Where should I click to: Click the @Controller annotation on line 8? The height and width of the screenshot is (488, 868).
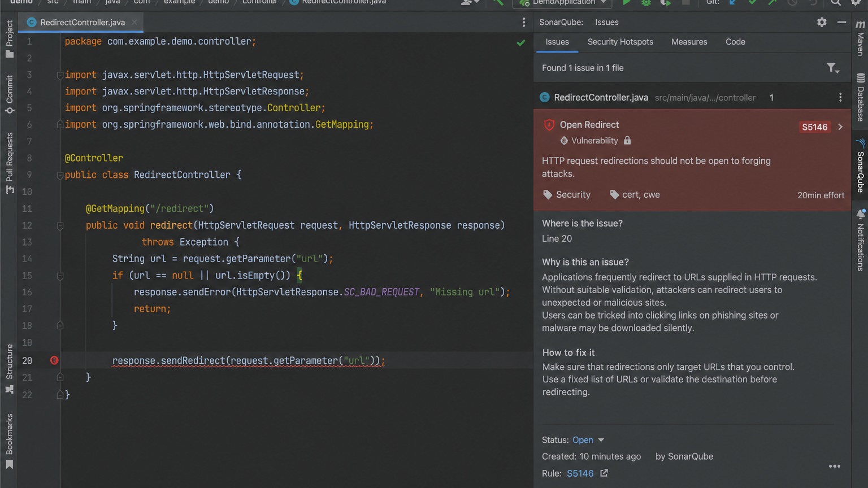tap(94, 158)
